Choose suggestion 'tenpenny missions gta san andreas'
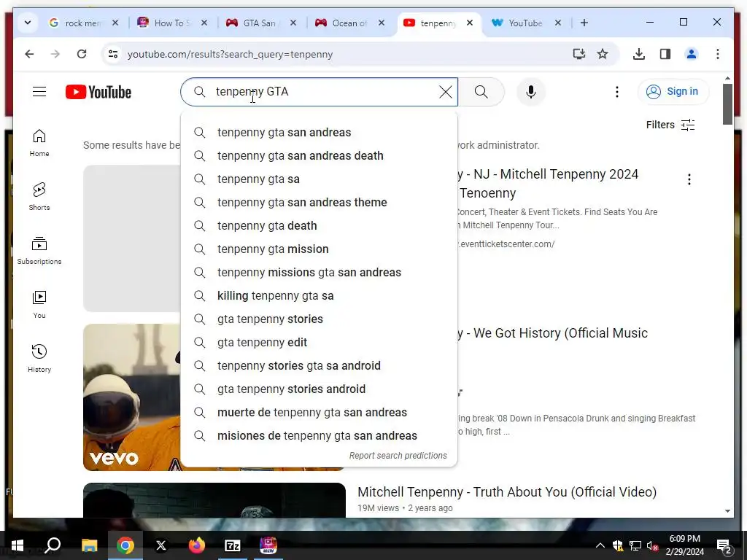 320,273
